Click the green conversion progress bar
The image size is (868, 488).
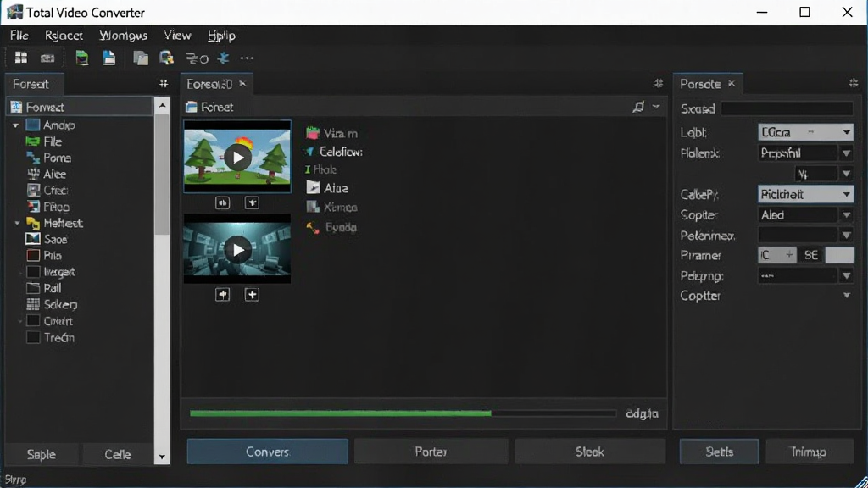[403, 413]
